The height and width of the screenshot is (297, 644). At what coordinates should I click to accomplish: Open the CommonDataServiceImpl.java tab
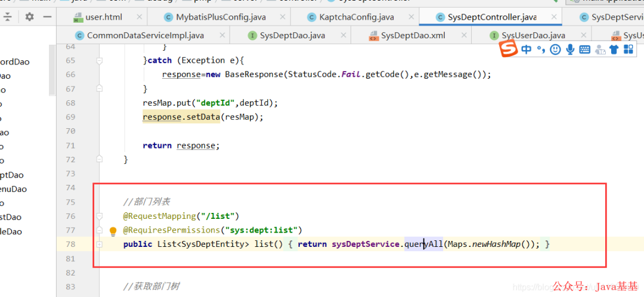tap(145, 35)
